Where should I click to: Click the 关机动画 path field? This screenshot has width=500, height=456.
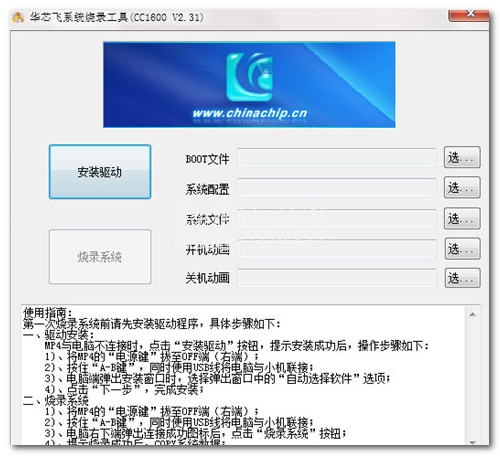coord(337,278)
